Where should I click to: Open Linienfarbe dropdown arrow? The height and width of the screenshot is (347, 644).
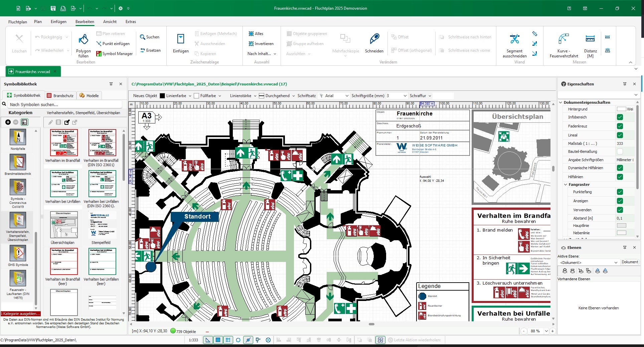pos(190,96)
